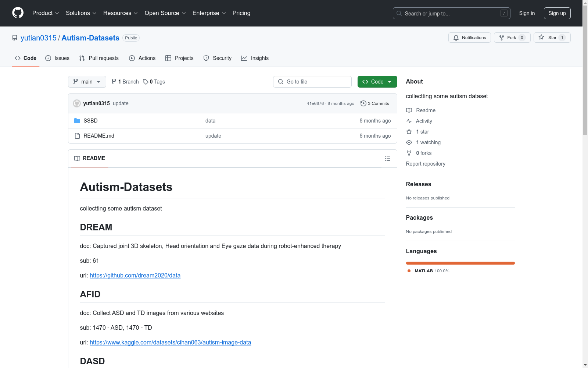This screenshot has width=588, height=368.
Task: Open the main branch selector dropdown
Action: point(87,82)
